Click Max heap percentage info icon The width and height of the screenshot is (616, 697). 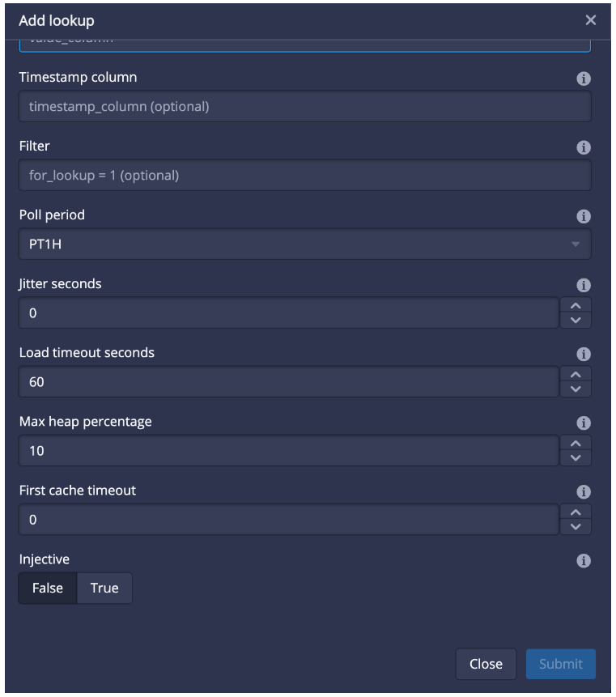(583, 423)
